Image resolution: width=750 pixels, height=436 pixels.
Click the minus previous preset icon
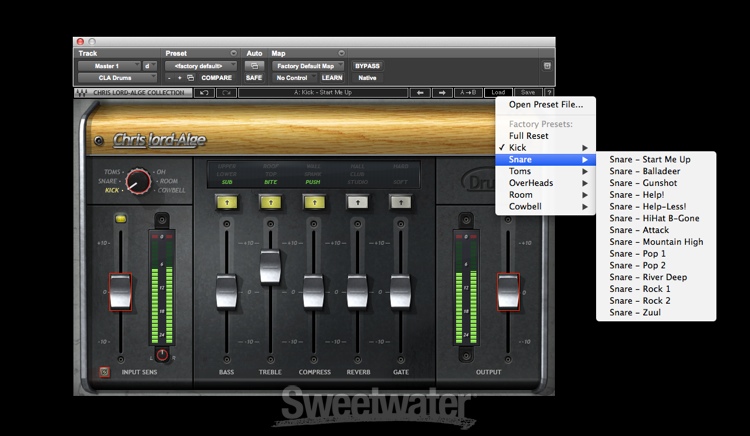(x=169, y=78)
